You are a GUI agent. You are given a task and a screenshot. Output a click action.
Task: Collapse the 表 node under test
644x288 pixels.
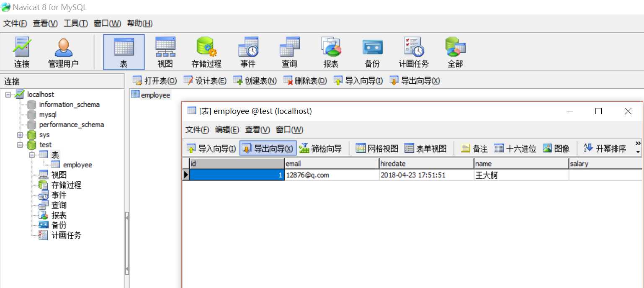pyautogui.click(x=31, y=155)
